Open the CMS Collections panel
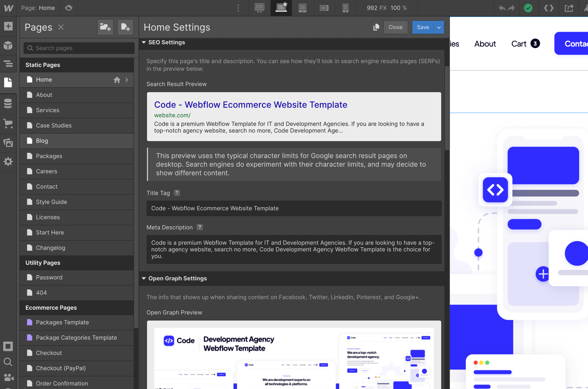Screen dimensions: 588x389 8,103
